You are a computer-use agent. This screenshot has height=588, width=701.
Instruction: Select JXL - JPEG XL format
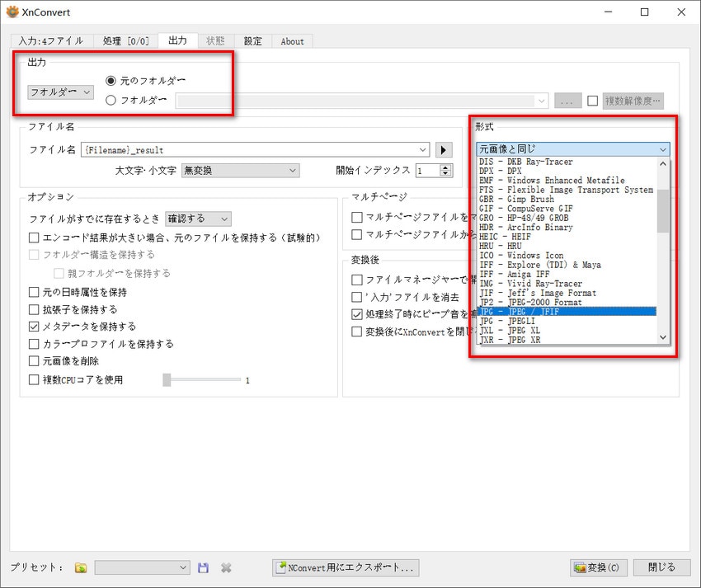coord(567,331)
